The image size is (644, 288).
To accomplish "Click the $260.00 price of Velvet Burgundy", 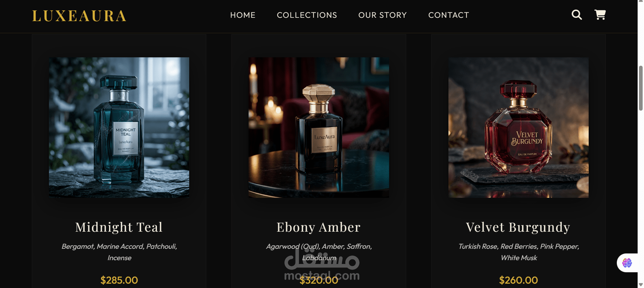I will (x=519, y=280).
